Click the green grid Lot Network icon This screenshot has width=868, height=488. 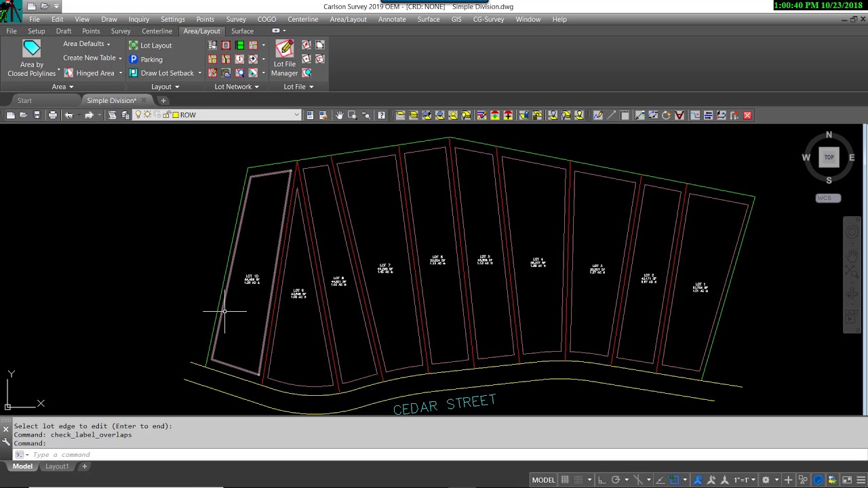pos(239,45)
